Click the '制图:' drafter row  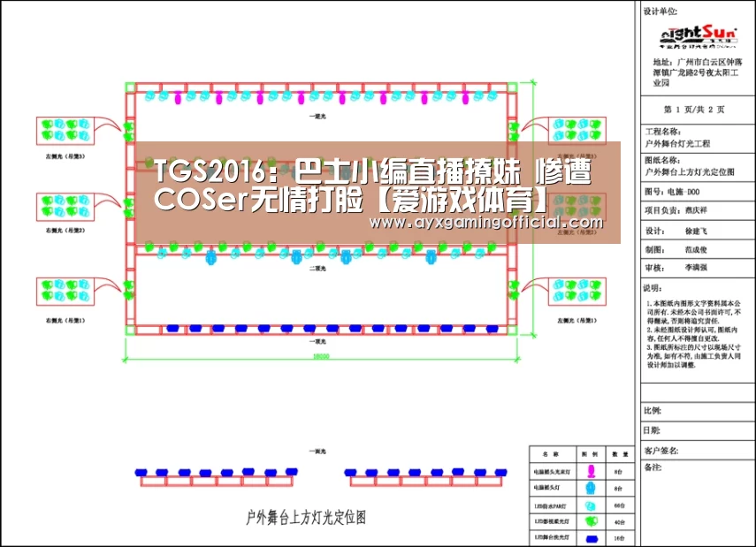coord(697,250)
